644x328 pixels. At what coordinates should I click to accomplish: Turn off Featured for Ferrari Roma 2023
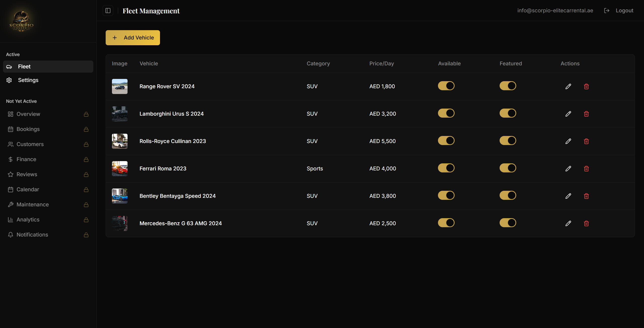click(508, 168)
